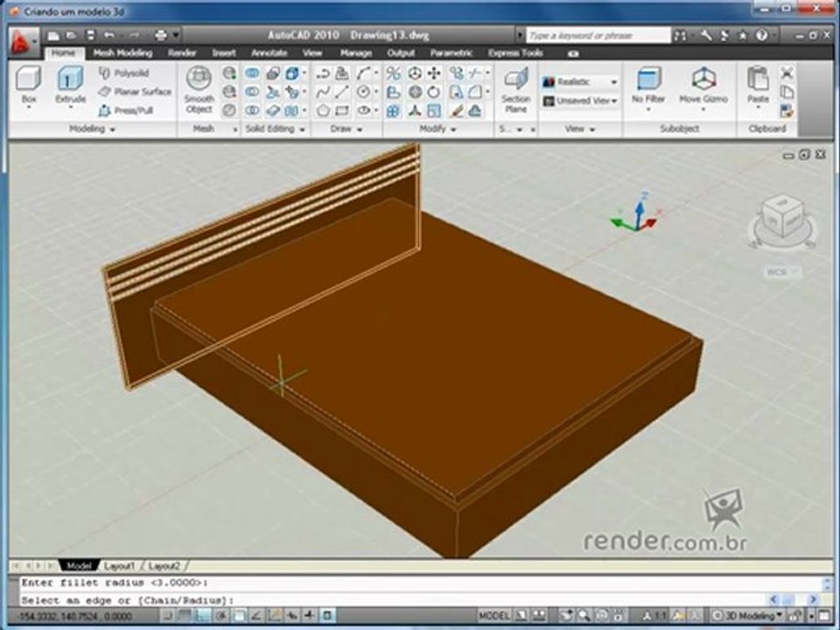Toggle Grid Display in status bar

[185, 616]
